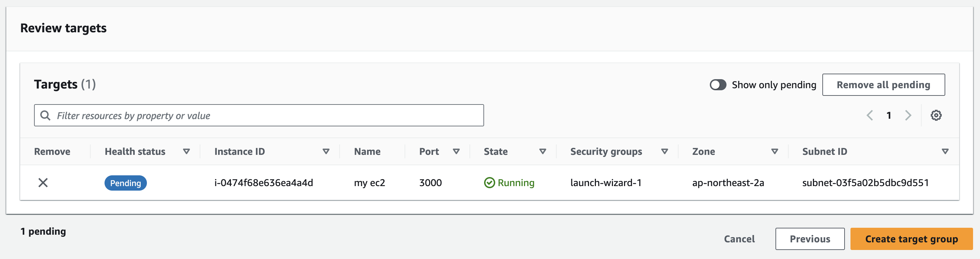Remove the pending target with X icon

pos(43,183)
